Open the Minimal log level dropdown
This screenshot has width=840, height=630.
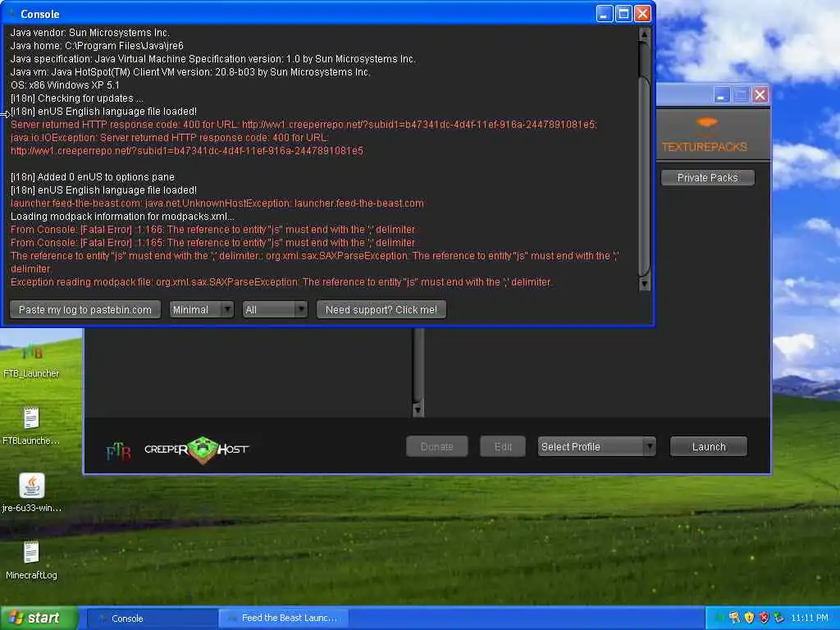[x=202, y=309]
